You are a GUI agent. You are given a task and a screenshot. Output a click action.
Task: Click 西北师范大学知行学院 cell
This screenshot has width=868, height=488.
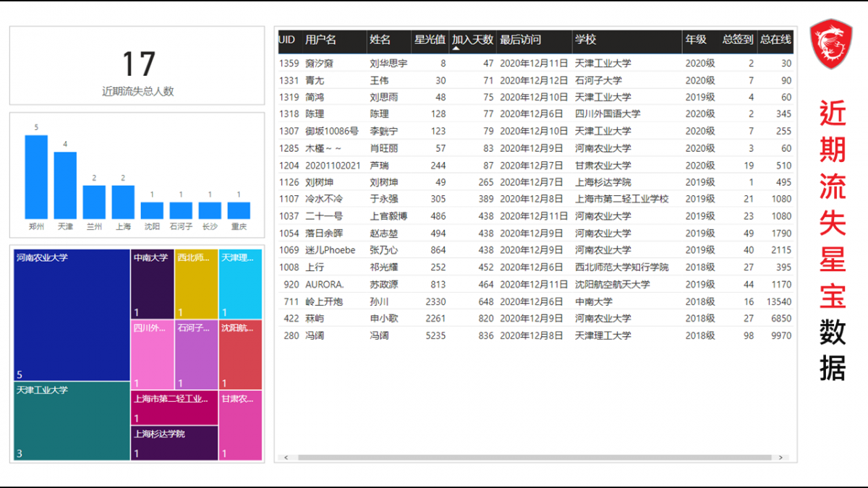coord(622,267)
